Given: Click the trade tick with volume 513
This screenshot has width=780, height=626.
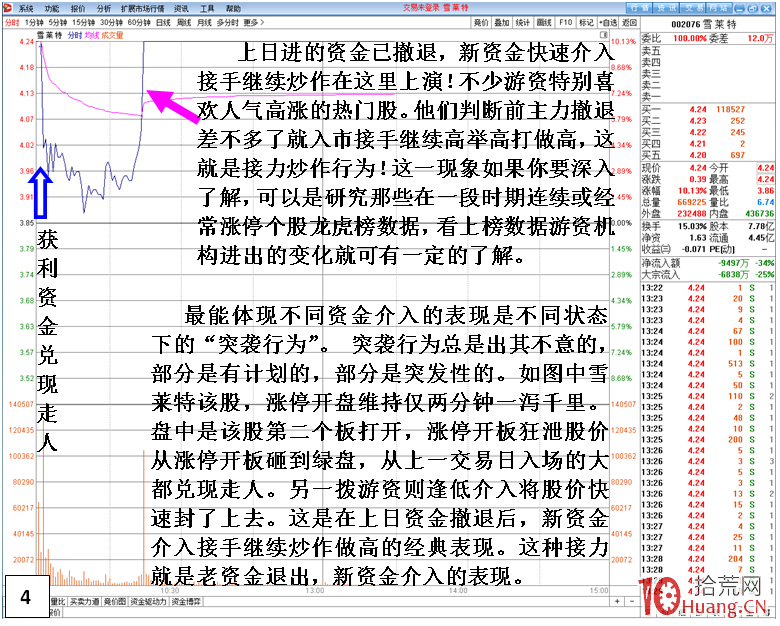Looking at the screenshot, I should pos(707,364).
